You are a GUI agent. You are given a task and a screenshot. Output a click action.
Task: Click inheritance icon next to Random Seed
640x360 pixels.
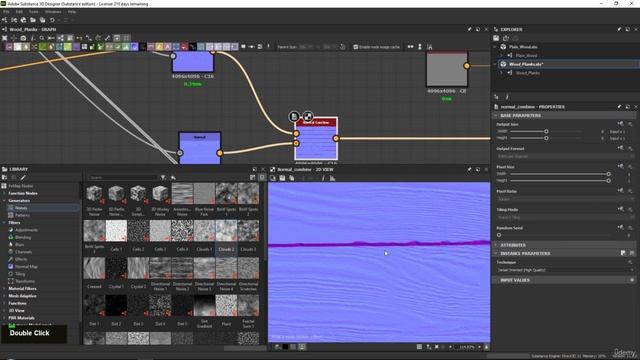620,227
